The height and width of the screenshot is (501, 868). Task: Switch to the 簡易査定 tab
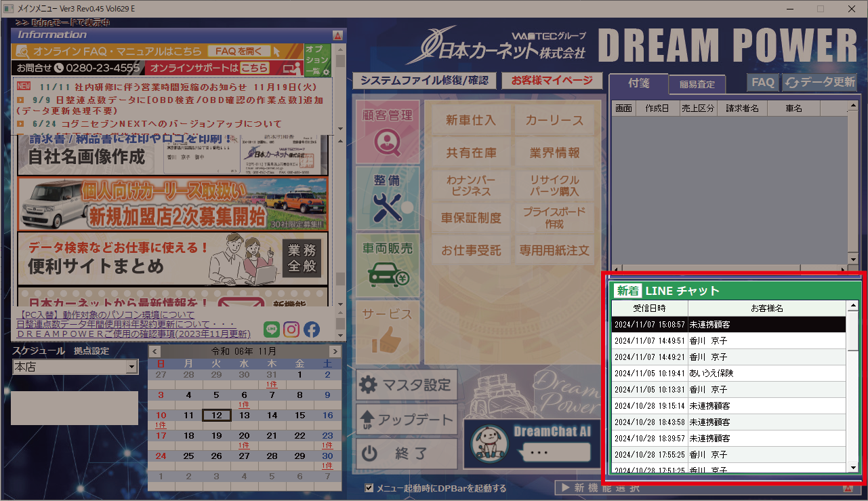click(x=697, y=85)
